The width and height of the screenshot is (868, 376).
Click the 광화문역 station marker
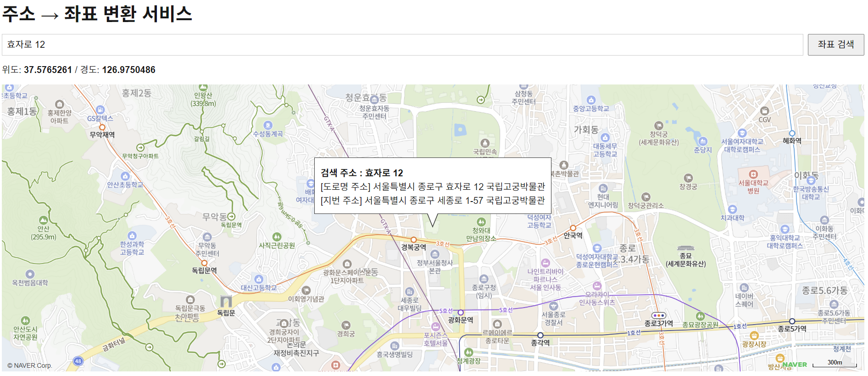pyautogui.click(x=461, y=312)
